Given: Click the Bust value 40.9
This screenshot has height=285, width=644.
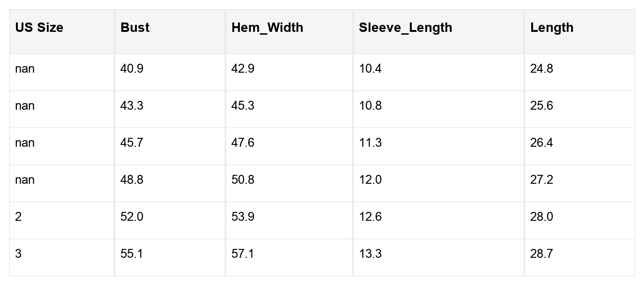Looking at the screenshot, I should click(x=132, y=69).
